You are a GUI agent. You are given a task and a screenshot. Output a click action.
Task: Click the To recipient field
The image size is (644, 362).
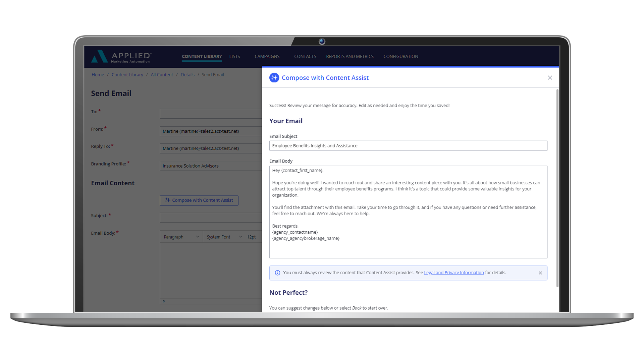pyautogui.click(x=211, y=114)
